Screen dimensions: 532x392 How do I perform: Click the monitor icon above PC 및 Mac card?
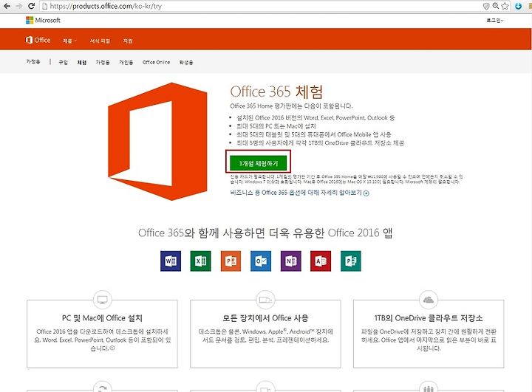click(102, 300)
